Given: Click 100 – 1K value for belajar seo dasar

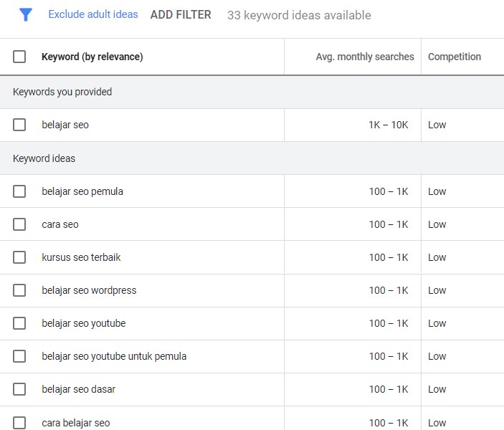Looking at the screenshot, I should point(389,389).
